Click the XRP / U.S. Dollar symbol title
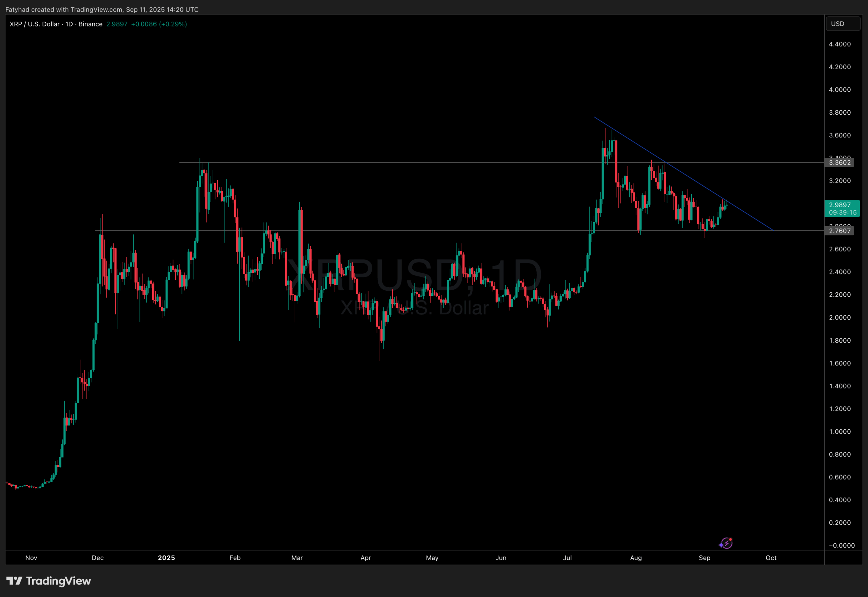Image resolution: width=868 pixels, height=597 pixels. pos(34,24)
